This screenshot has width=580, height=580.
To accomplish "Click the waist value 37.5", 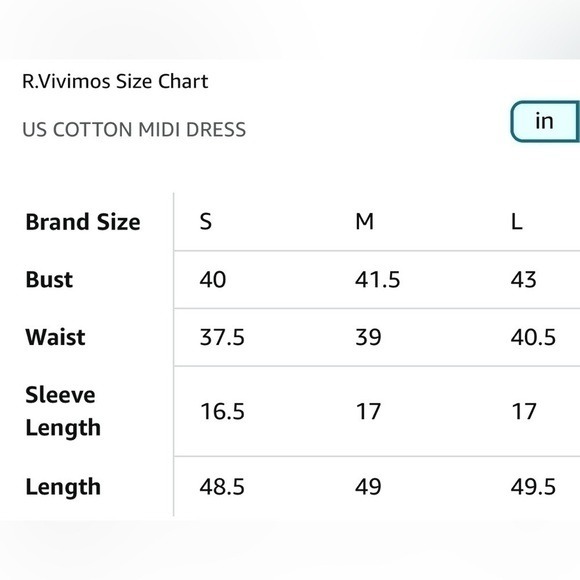I will click(x=222, y=337).
